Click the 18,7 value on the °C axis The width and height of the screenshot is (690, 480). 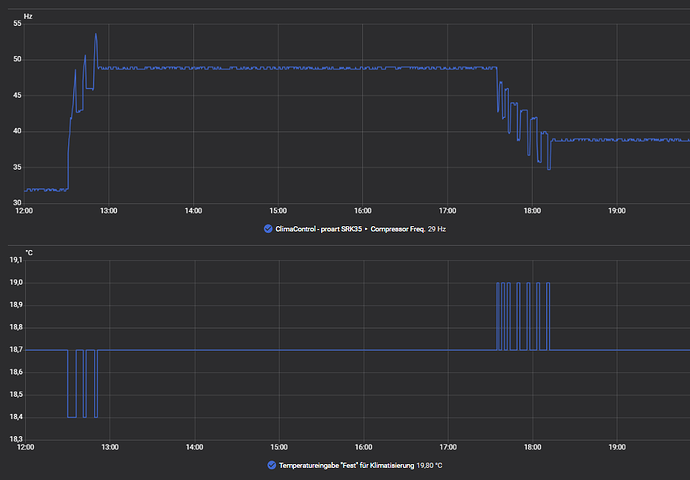[16, 350]
